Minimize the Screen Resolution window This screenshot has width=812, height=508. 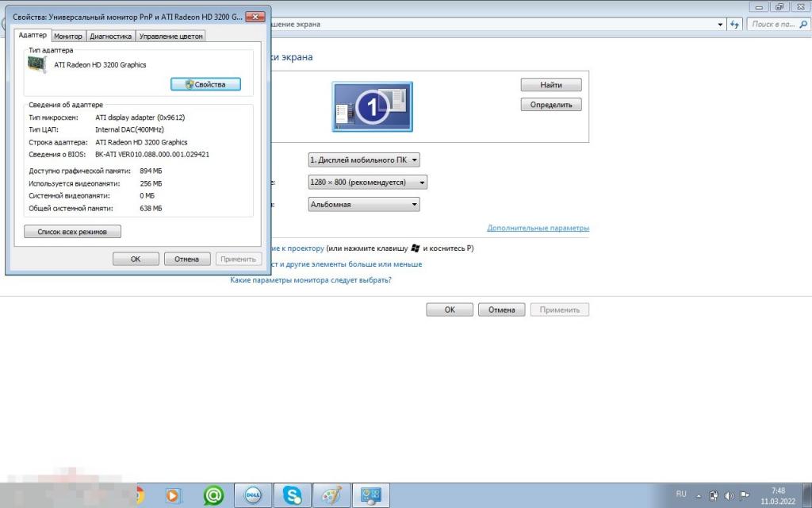759,7
